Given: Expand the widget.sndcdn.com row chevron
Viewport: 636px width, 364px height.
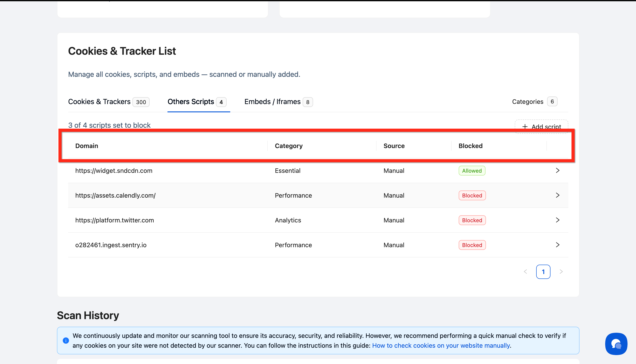Looking at the screenshot, I should click(557, 171).
